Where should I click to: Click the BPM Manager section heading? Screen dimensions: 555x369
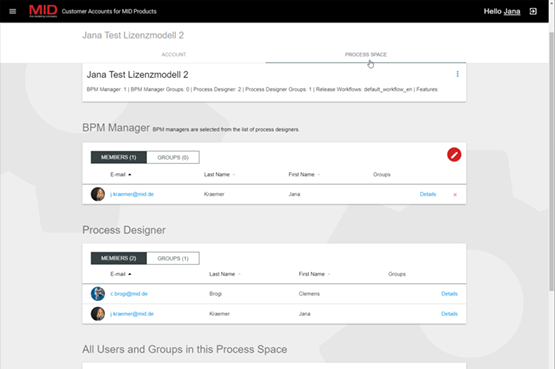[x=116, y=127]
